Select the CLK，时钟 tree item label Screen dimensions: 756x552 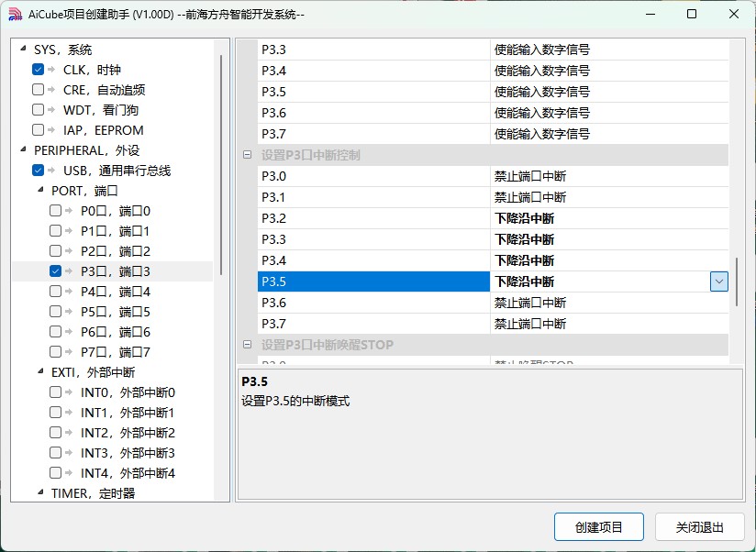pyautogui.click(x=92, y=70)
